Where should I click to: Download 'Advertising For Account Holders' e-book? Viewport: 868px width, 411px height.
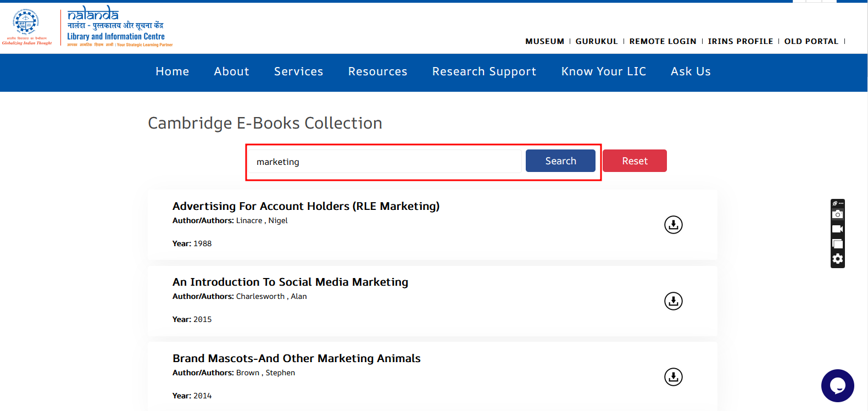click(x=673, y=225)
